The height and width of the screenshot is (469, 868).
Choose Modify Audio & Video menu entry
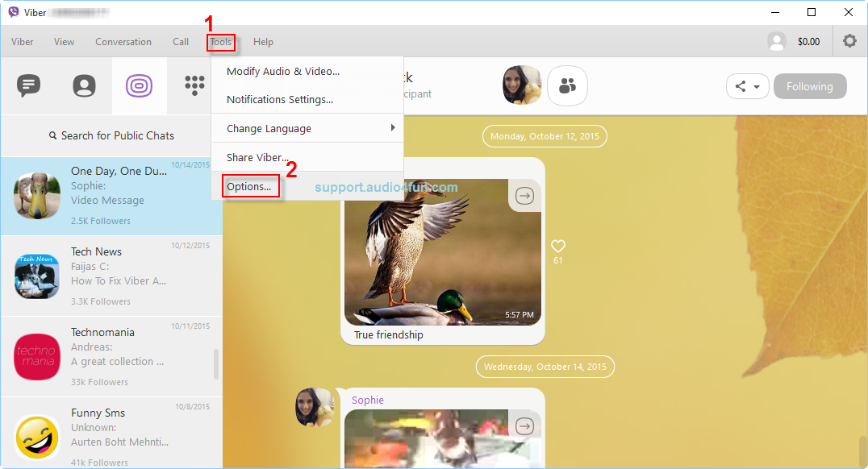click(x=307, y=72)
